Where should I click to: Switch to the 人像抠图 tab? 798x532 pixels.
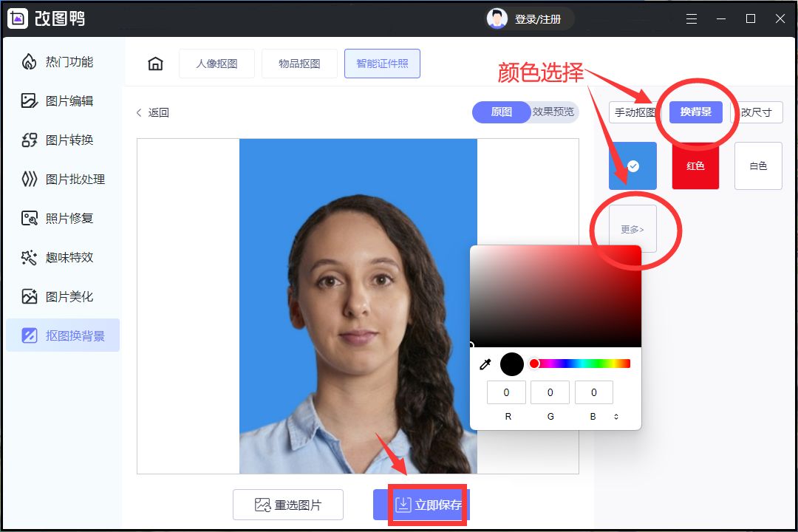216,64
